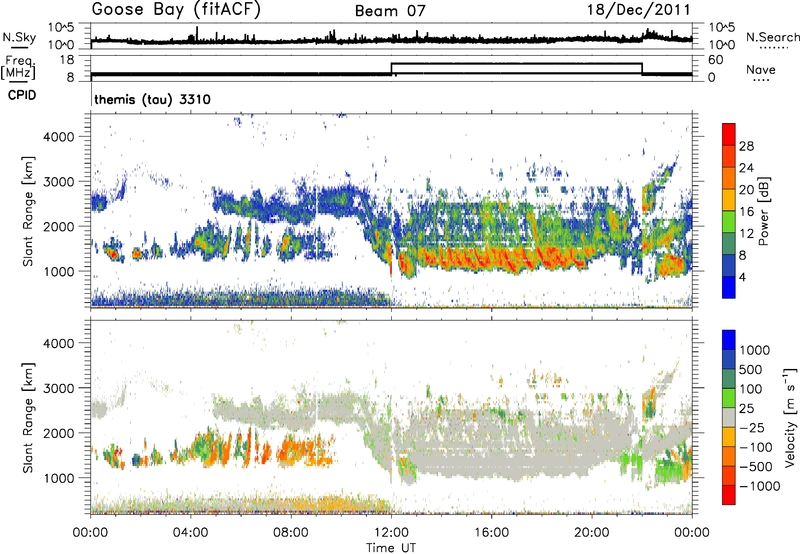Click the raised frequency step in the Freq panel

516,64
